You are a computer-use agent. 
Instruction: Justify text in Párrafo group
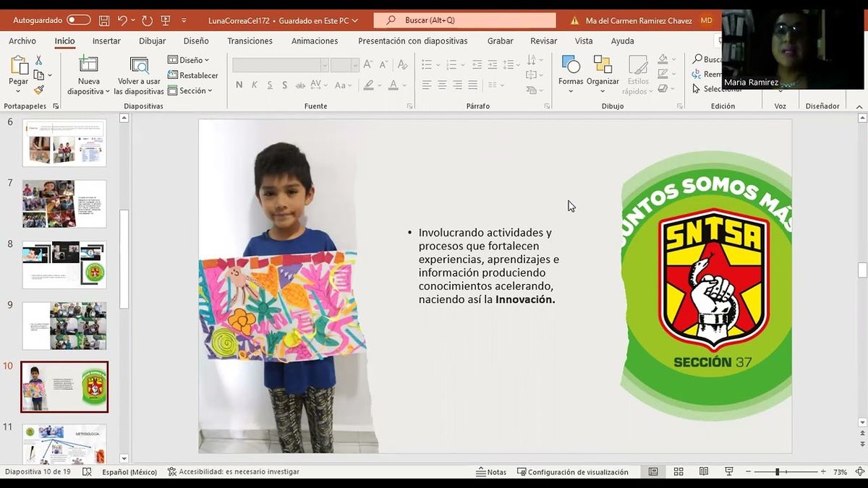point(472,85)
